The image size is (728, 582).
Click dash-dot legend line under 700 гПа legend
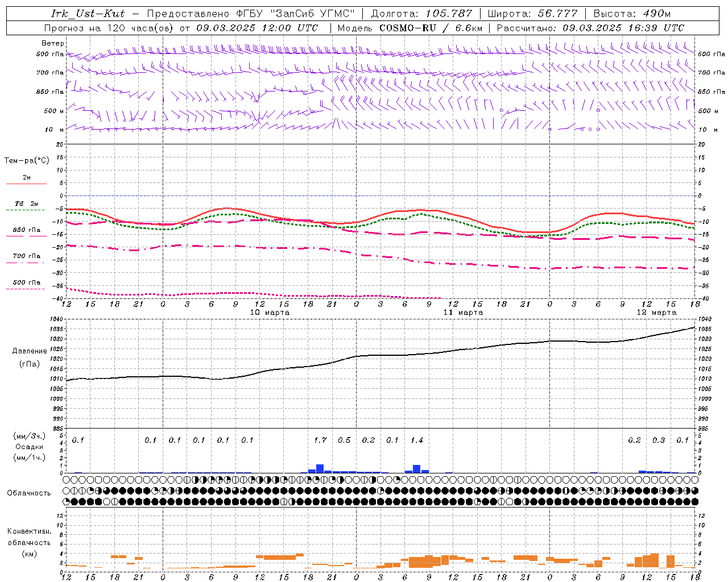coord(26,263)
